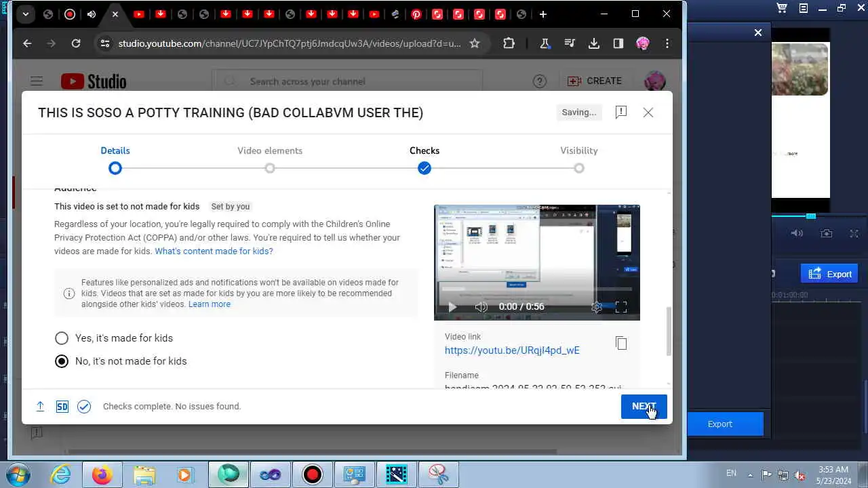Click the editor's snapshot camera icon
Viewport: 868px width, 488px height.
point(827,233)
